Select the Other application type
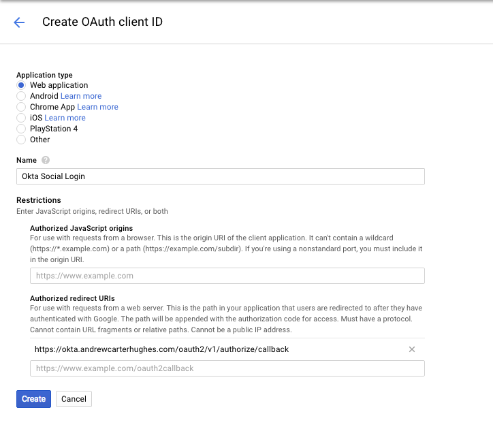Image resolution: width=493 pixels, height=448 pixels. point(21,140)
